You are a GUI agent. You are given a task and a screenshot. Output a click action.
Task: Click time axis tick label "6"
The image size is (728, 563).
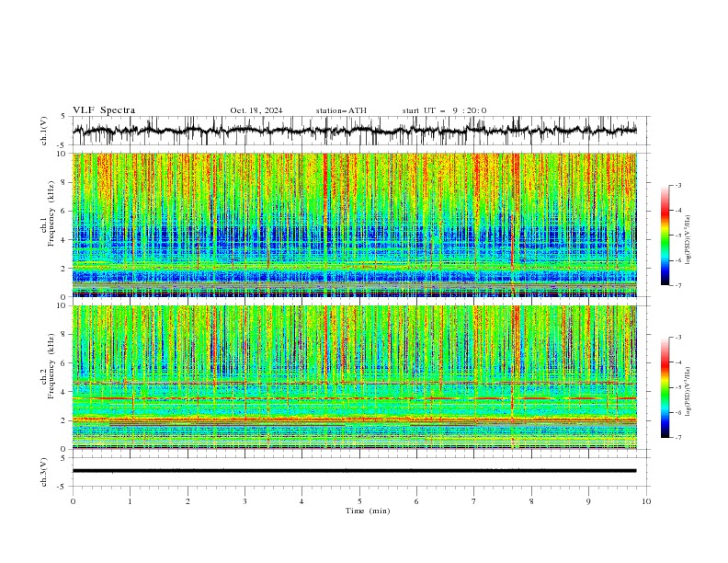pyautogui.click(x=416, y=501)
